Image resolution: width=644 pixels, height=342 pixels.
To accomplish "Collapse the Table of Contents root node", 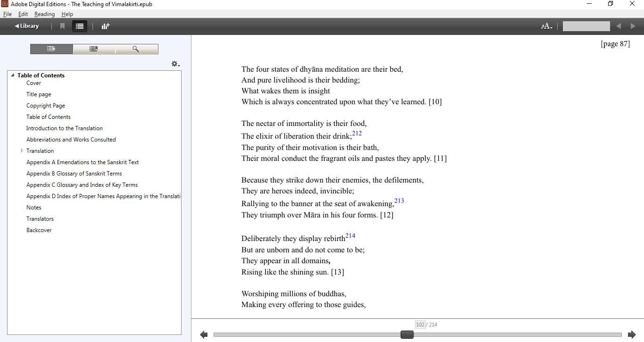I will (13, 75).
